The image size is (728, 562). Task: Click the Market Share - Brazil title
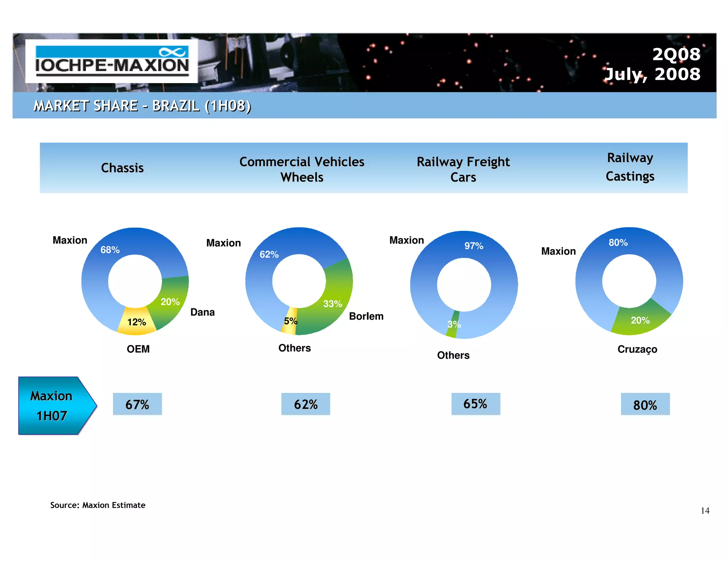[142, 106]
